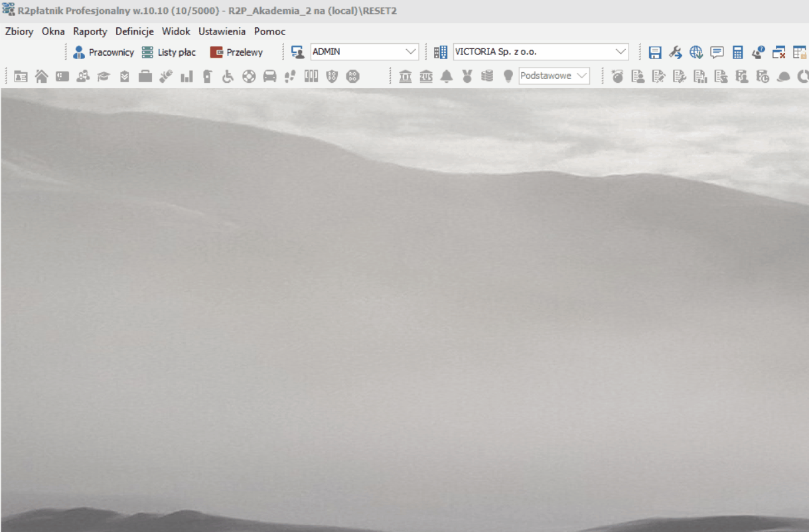Click the blue floppy disk save icon
This screenshot has height=532, width=809.
[655, 52]
